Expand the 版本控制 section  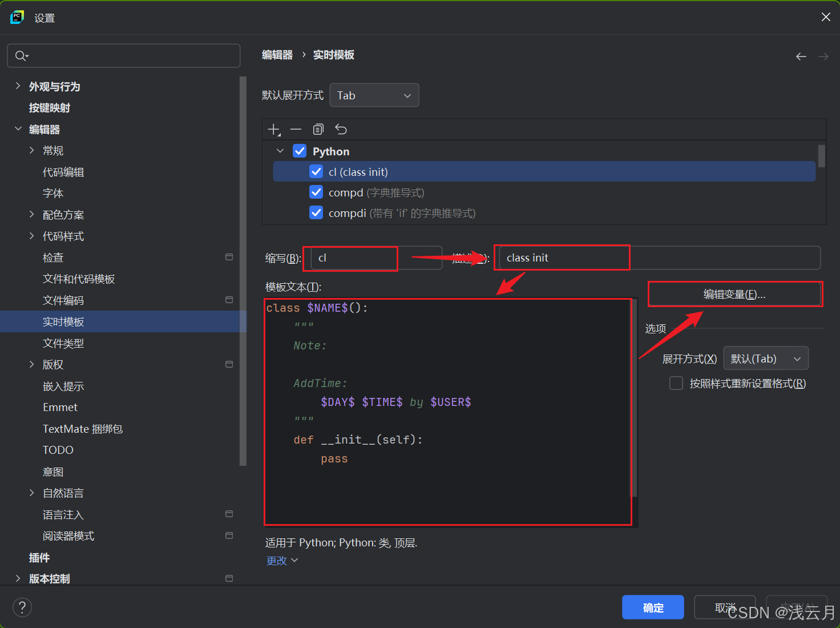18,578
